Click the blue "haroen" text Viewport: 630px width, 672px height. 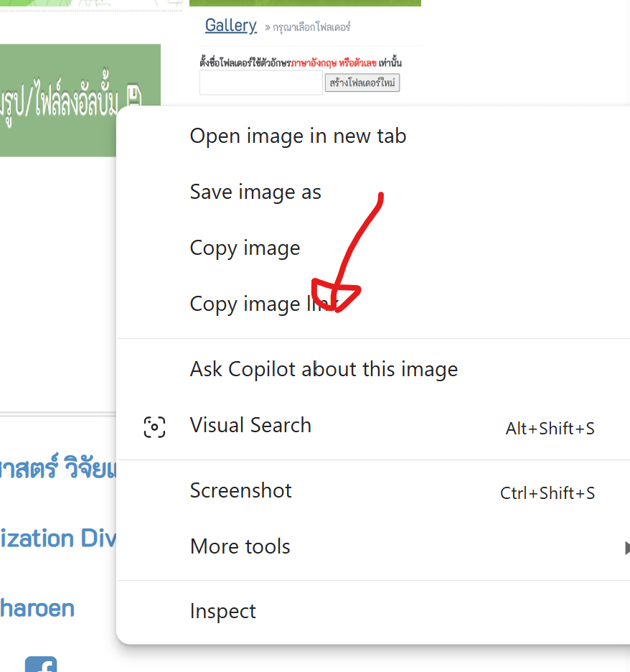[x=37, y=608]
